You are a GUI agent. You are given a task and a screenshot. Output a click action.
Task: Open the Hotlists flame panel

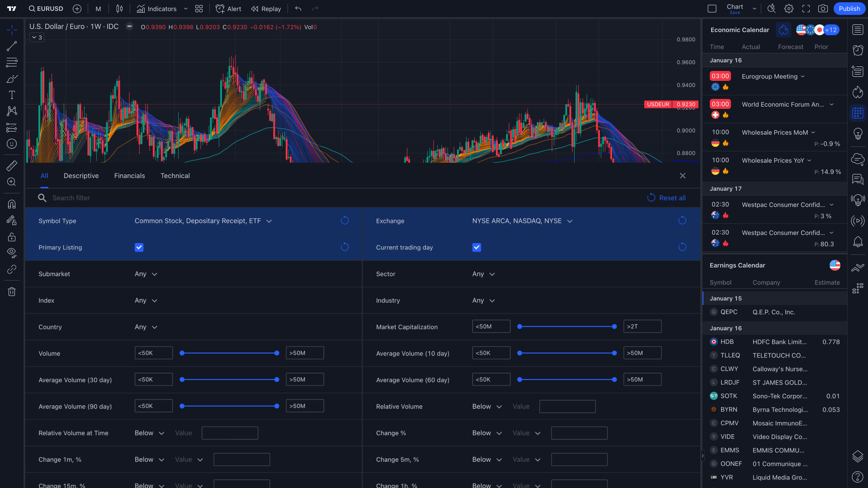pyautogui.click(x=858, y=92)
